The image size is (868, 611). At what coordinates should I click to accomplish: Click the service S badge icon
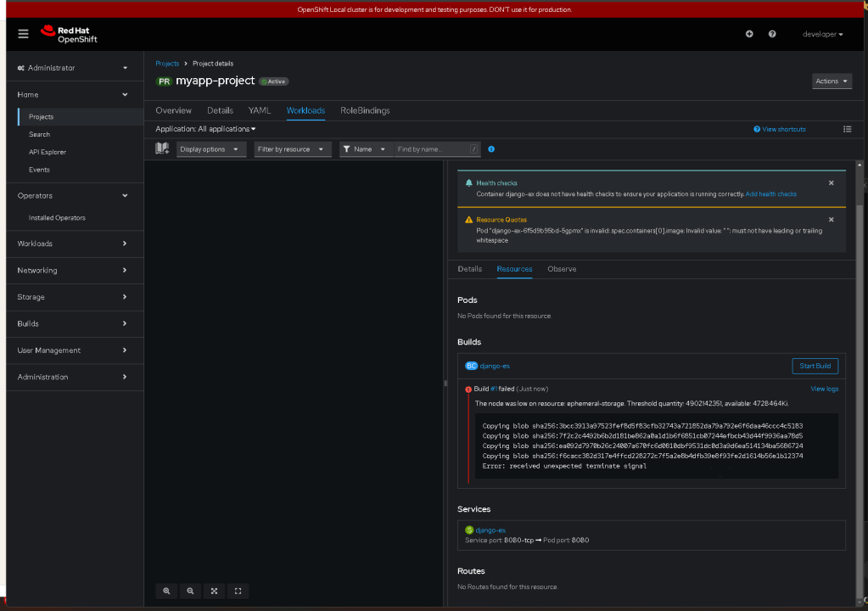(469, 530)
